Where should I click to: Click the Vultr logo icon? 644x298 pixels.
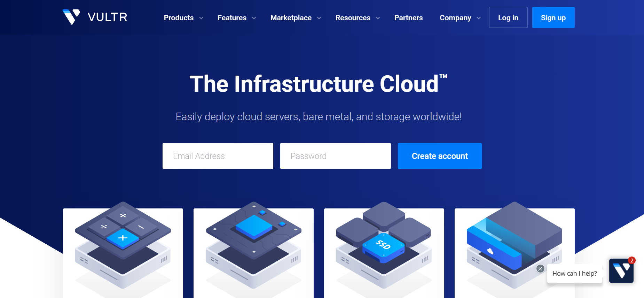click(x=71, y=17)
